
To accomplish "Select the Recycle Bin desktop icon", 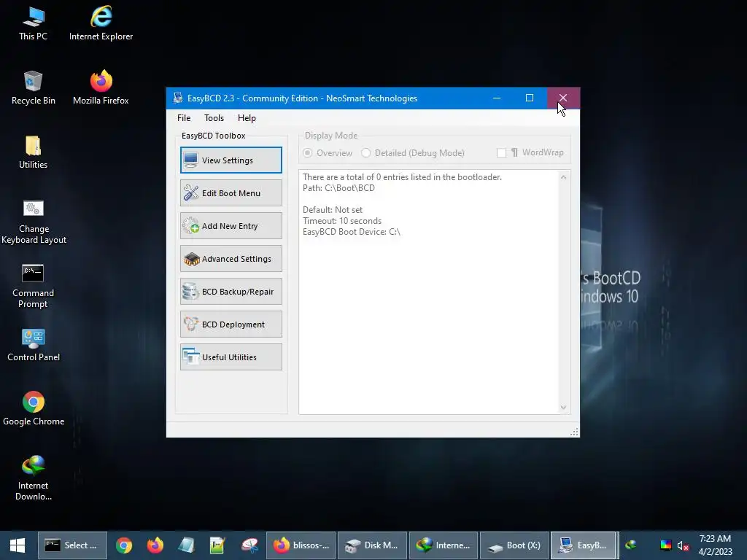I will [33, 88].
